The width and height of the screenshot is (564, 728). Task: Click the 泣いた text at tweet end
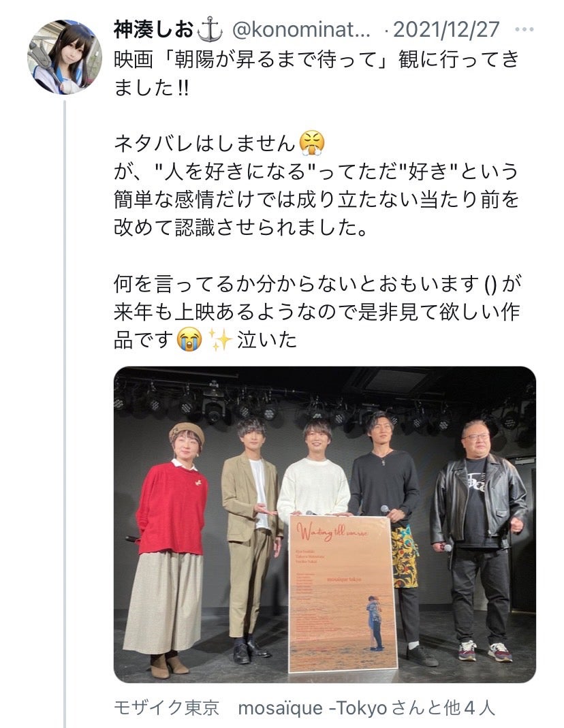(x=268, y=340)
